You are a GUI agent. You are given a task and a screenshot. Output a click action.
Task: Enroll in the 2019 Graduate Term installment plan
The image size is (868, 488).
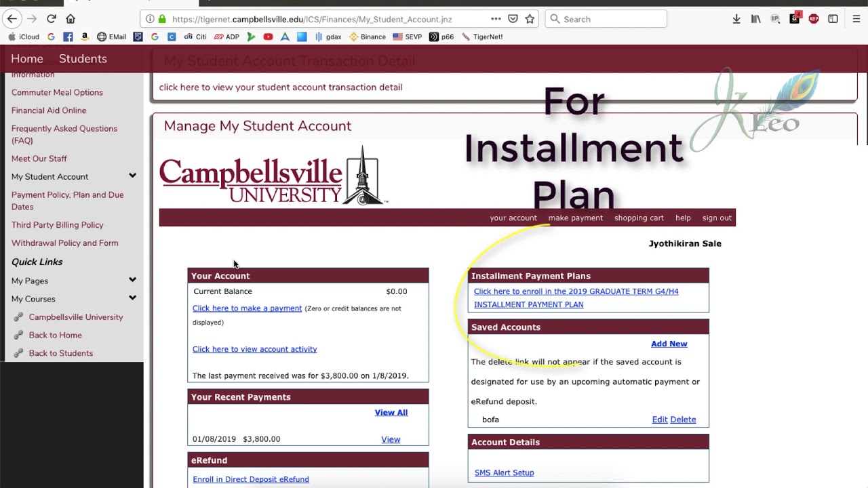coord(576,298)
